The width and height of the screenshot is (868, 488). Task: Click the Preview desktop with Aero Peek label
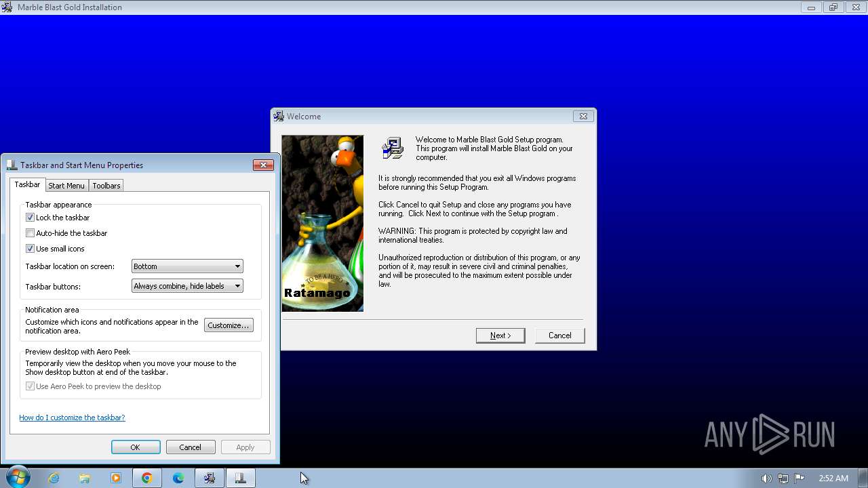pos(78,352)
